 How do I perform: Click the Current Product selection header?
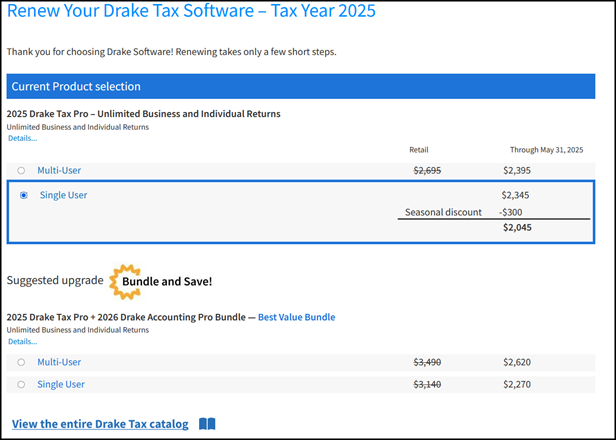click(301, 86)
